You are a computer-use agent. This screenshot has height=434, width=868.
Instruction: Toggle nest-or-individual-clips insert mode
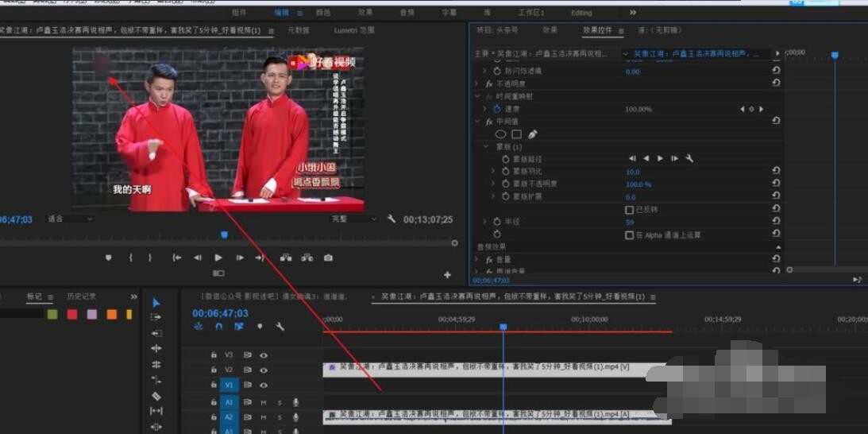199,327
